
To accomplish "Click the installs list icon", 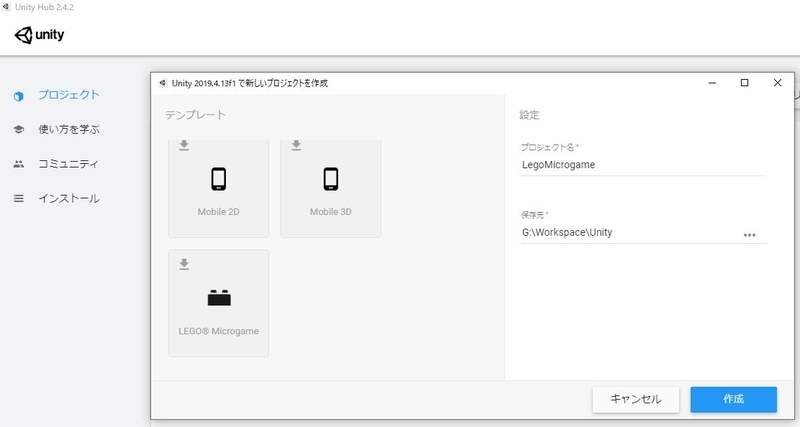I will point(19,198).
